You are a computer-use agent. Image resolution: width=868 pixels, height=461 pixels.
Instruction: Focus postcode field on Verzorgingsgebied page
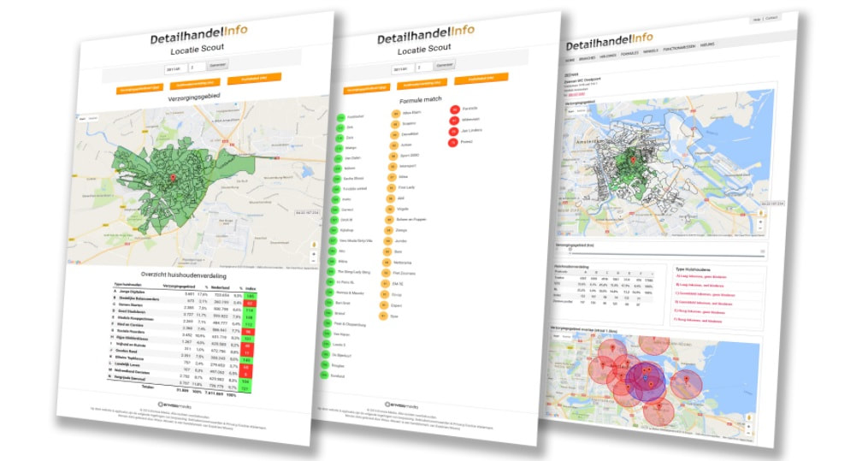coord(175,68)
